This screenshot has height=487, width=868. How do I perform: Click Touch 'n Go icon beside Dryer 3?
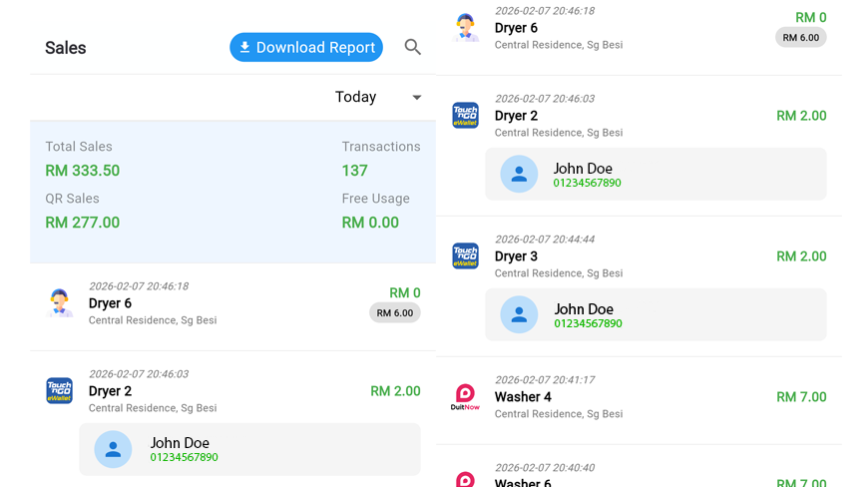pyautogui.click(x=465, y=256)
